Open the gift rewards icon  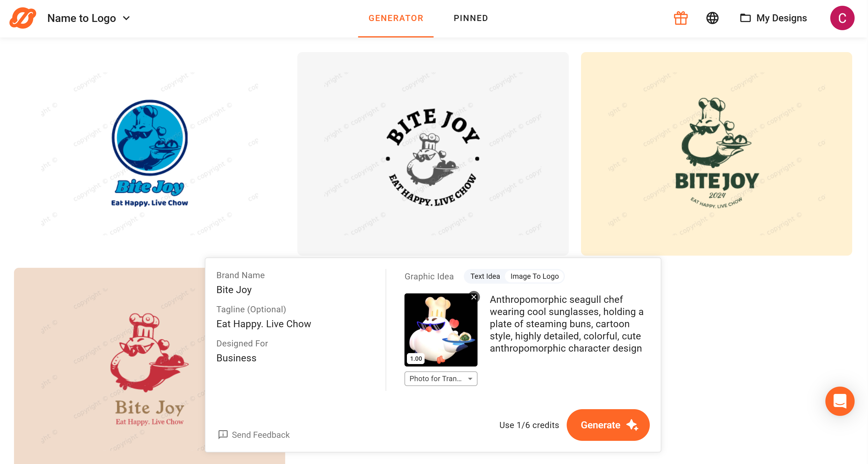[x=680, y=18]
